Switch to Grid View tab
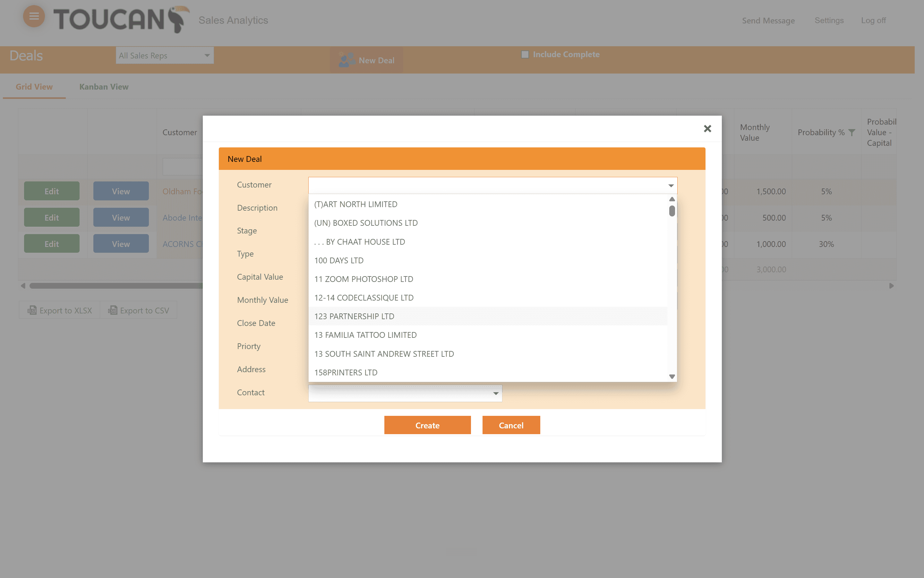This screenshot has width=924, height=578. [34, 87]
